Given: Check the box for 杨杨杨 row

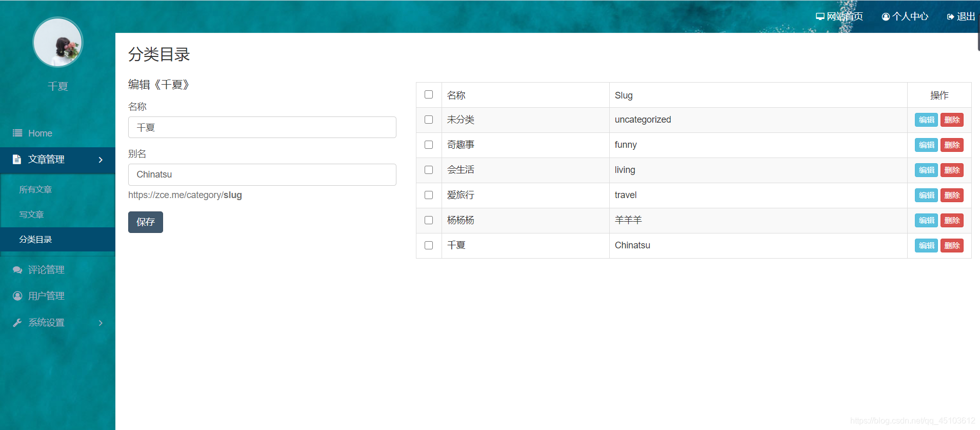Looking at the screenshot, I should pyautogui.click(x=429, y=220).
